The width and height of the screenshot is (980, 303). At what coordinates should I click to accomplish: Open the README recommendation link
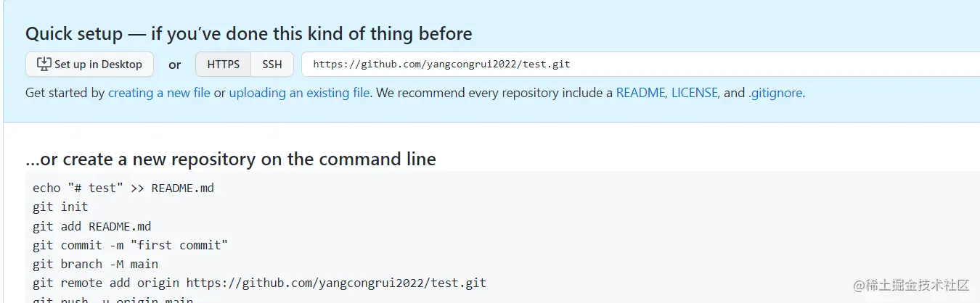(640, 93)
